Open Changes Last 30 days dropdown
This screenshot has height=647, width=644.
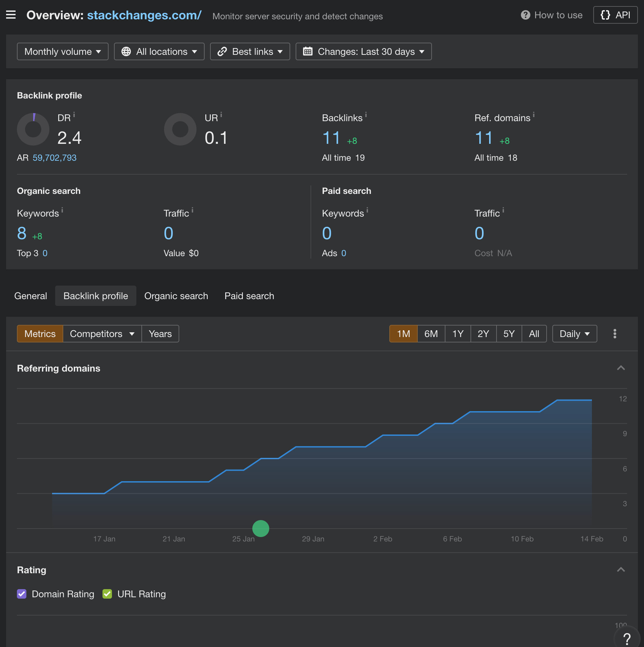point(364,51)
